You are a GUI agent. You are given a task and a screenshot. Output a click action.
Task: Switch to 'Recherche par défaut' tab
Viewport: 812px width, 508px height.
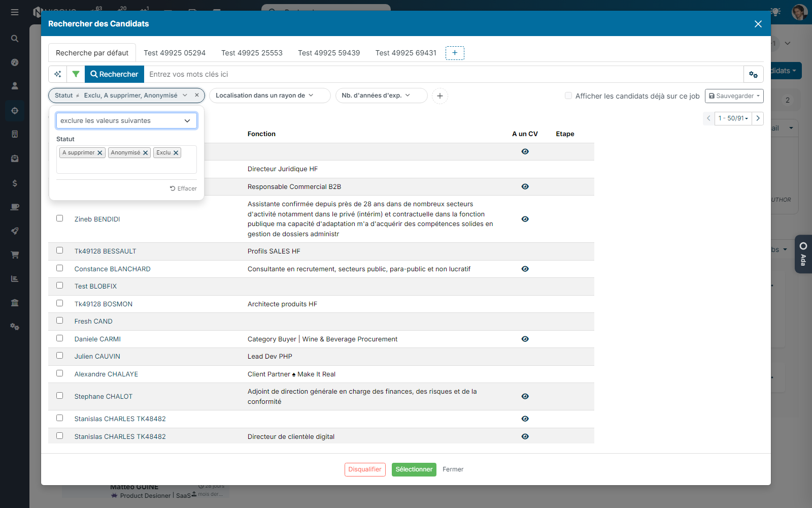coord(92,53)
